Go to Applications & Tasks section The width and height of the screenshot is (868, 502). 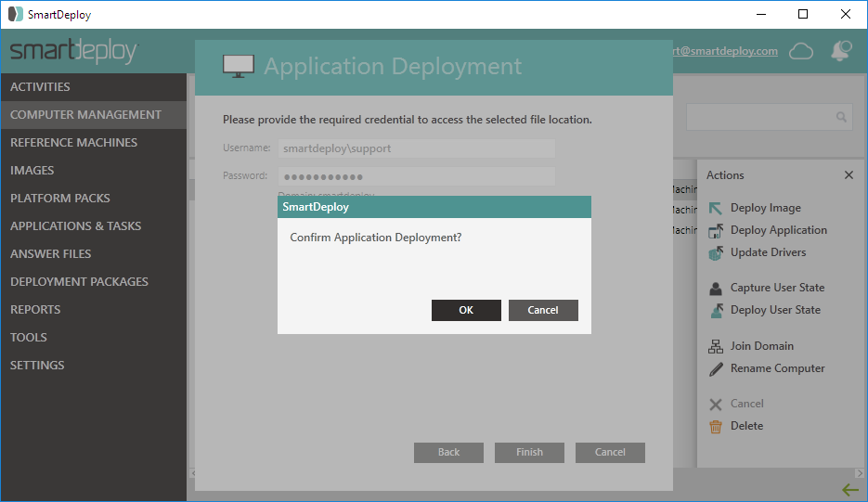point(76,226)
